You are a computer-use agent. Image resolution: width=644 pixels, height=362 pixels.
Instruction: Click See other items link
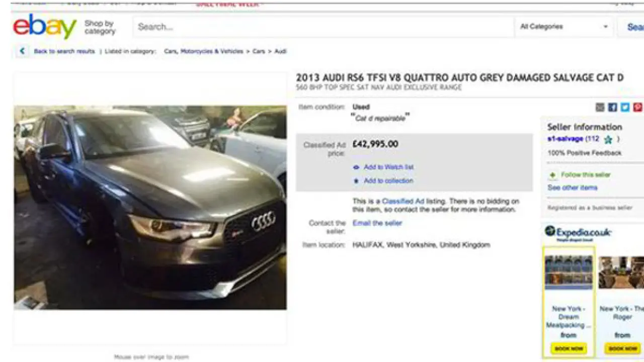[x=573, y=188]
